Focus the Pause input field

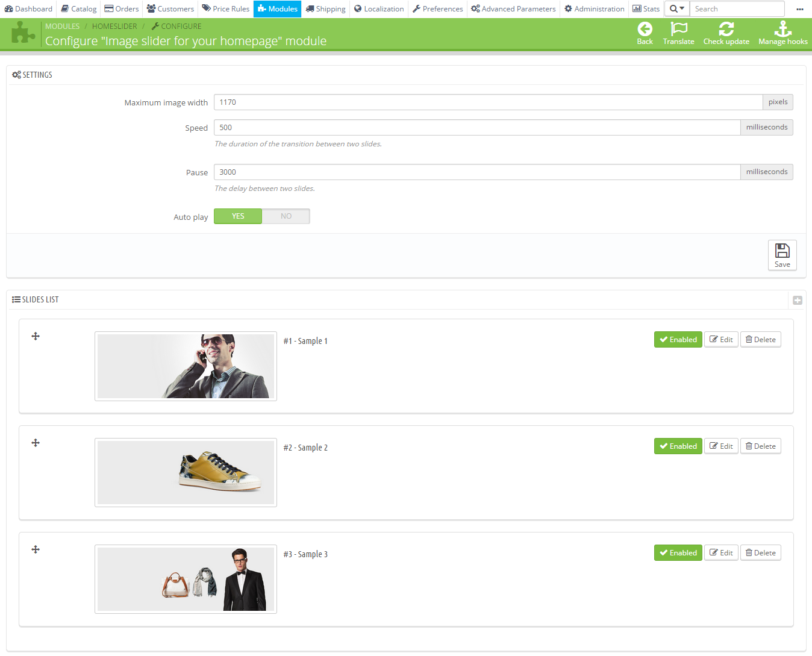(x=477, y=172)
